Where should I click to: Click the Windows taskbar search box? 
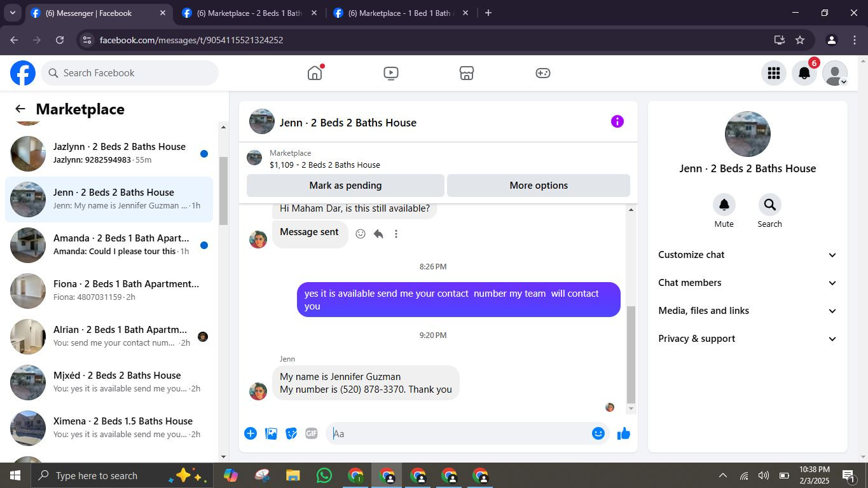click(121, 475)
